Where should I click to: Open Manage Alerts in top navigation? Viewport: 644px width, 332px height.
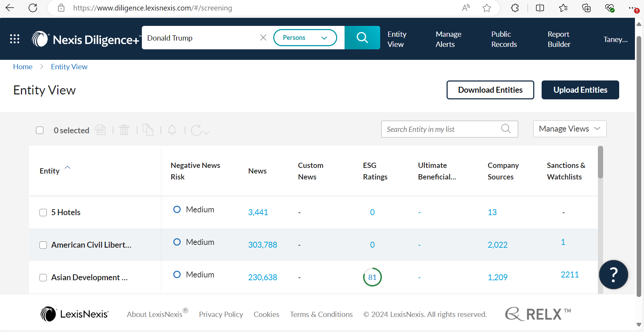click(448, 39)
